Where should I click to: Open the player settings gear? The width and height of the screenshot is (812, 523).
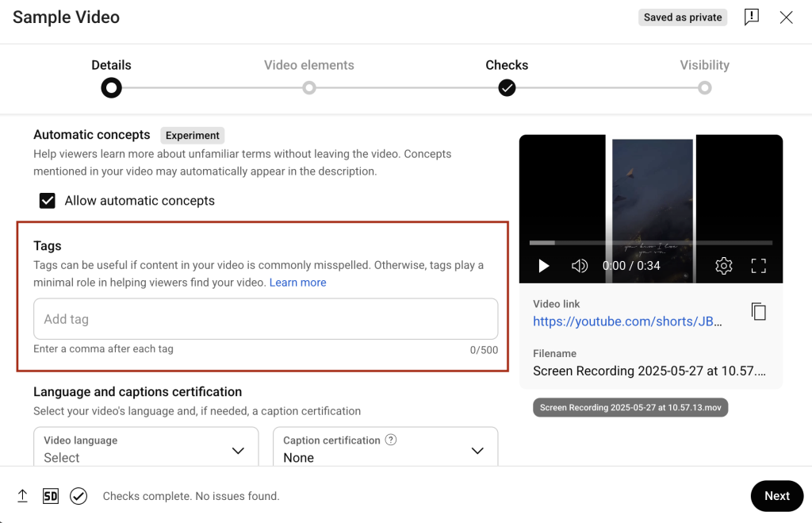[x=723, y=266]
